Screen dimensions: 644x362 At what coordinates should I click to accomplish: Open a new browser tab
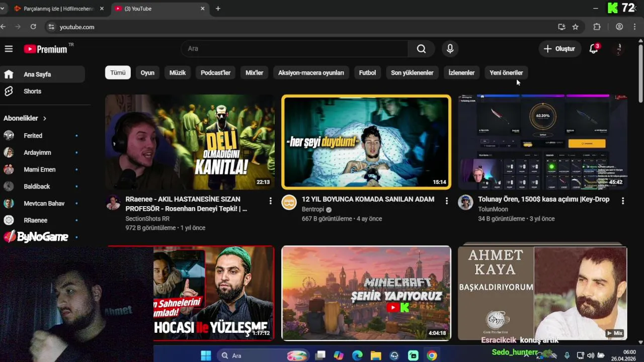218,9
